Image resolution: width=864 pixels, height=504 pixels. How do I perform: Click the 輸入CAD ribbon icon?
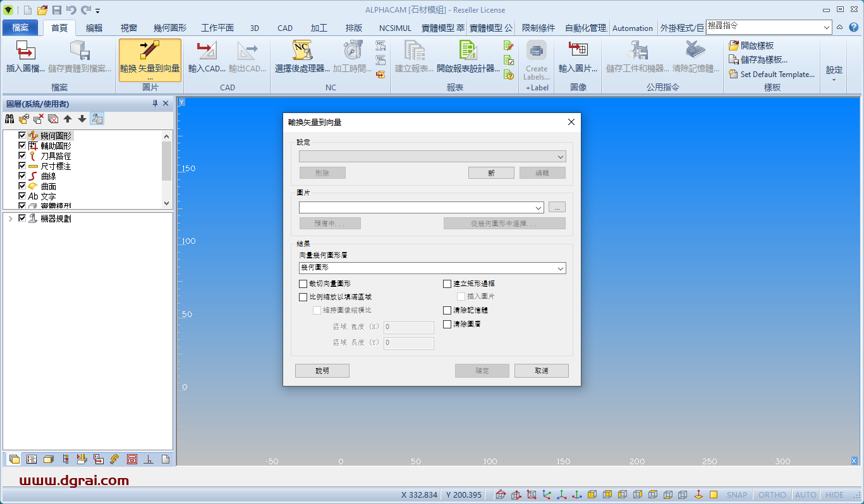(x=207, y=51)
